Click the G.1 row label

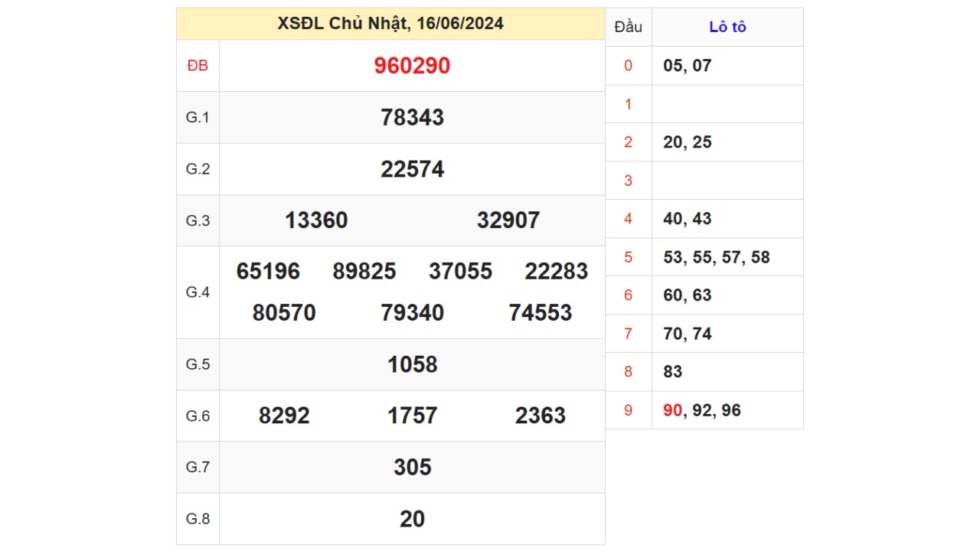click(198, 117)
